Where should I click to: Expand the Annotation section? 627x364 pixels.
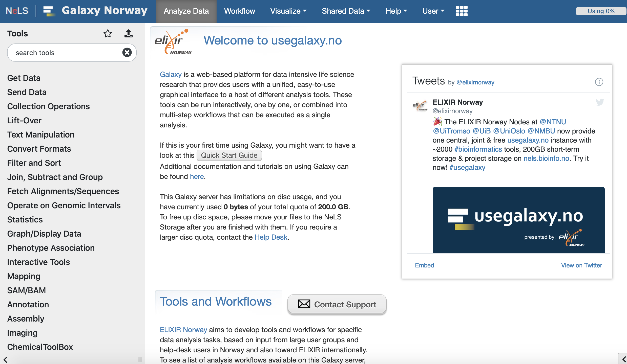coord(28,304)
